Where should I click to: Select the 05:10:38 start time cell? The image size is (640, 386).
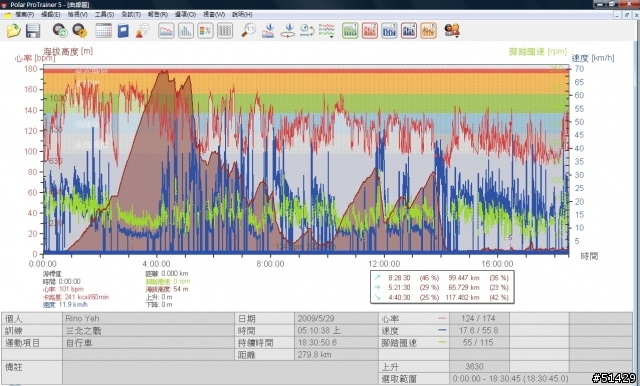coord(336,331)
